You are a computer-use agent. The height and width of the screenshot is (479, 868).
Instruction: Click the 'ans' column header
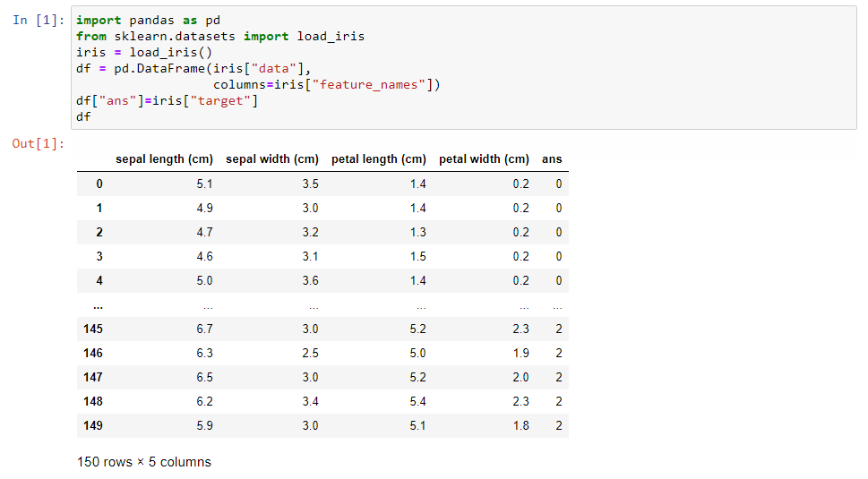click(552, 159)
